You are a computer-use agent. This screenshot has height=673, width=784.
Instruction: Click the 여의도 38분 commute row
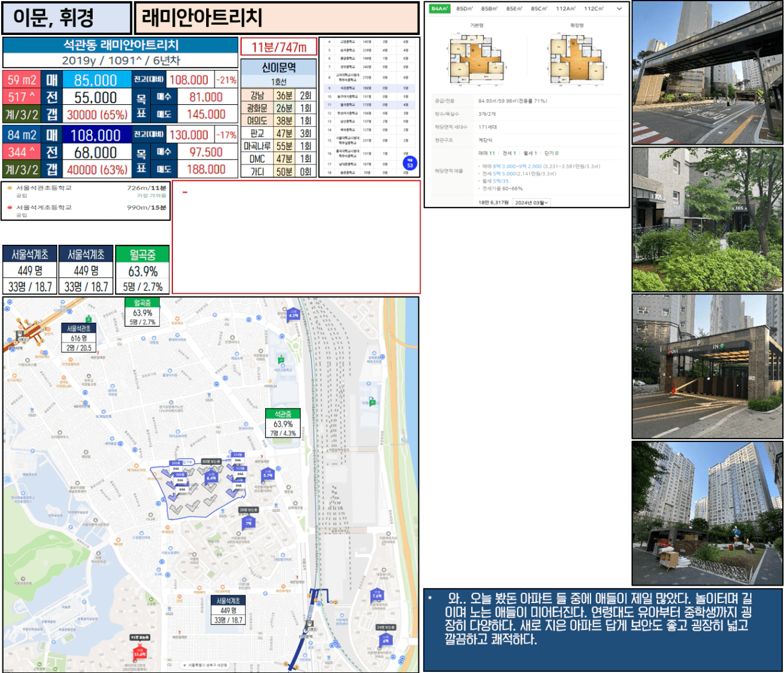(x=278, y=121)
